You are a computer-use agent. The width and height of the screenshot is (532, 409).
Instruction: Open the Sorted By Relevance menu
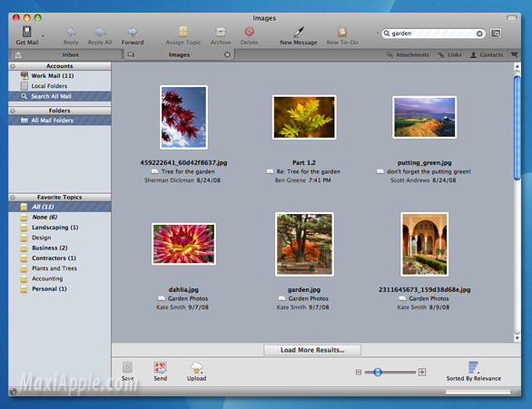pos(473,372)
